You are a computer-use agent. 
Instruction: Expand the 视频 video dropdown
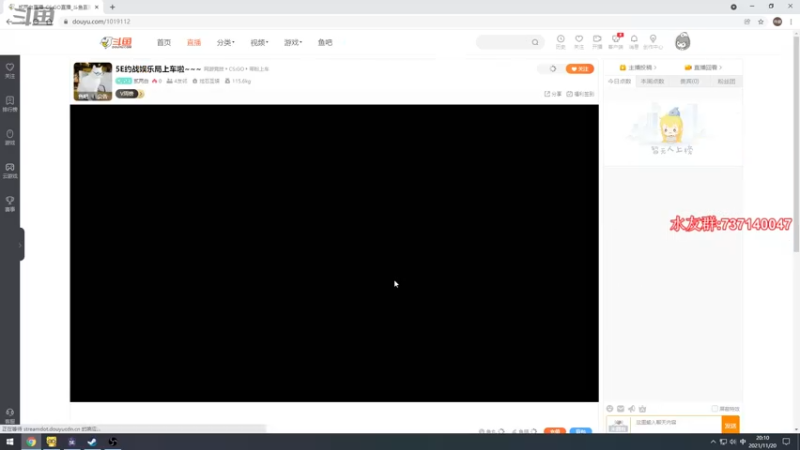coord(259,43)
